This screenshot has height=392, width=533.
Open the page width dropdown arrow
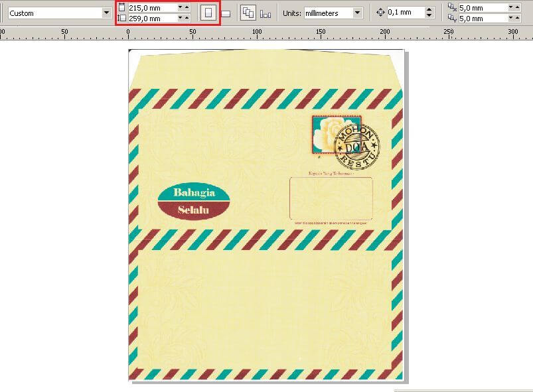[x=179, y=7]
